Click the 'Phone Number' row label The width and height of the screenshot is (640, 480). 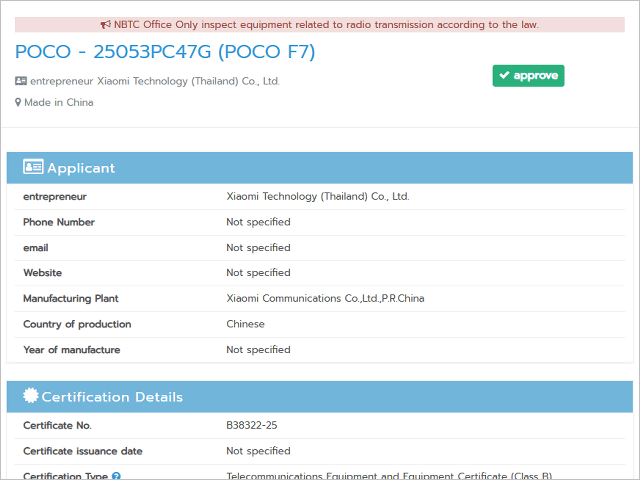tap(59, 222)
